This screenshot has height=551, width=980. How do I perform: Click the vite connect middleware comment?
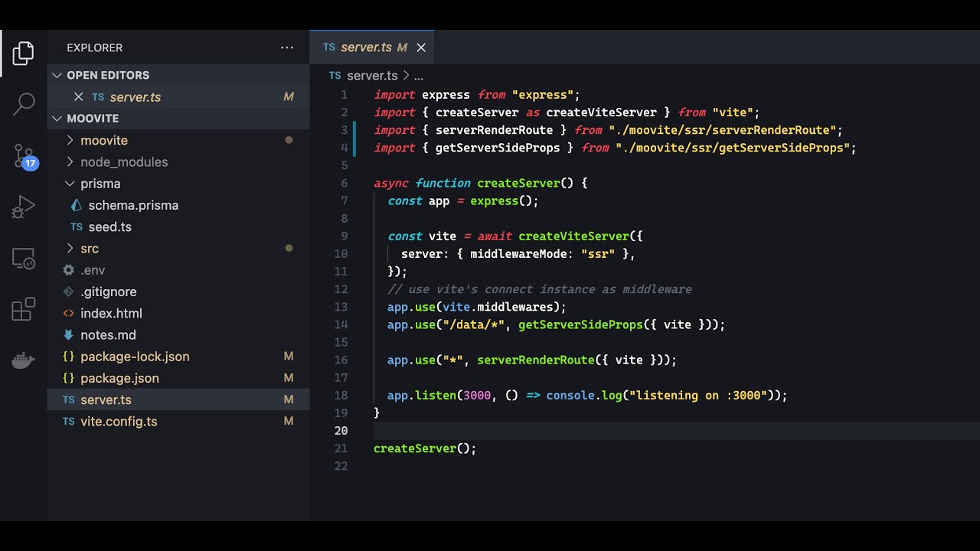pos(539,289)
